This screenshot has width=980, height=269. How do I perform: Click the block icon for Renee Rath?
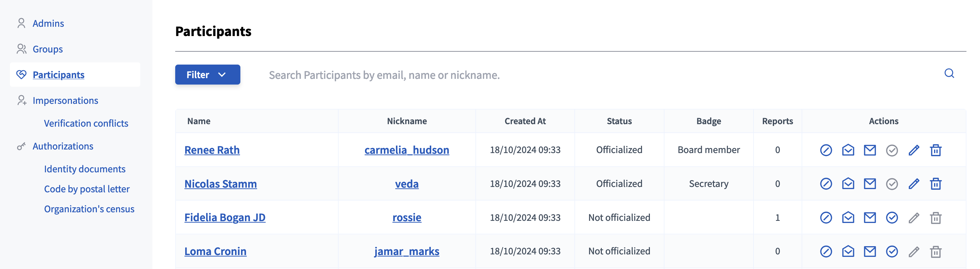tap(825, 150)
